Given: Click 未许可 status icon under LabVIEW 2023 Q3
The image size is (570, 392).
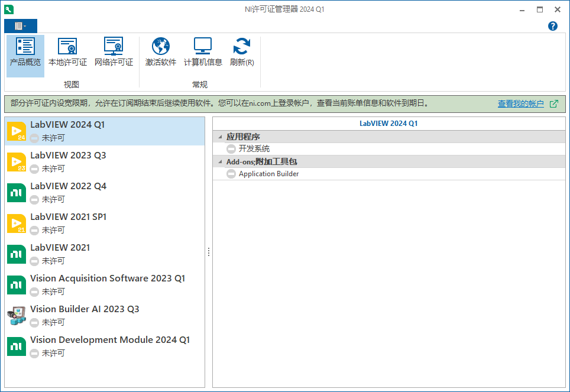Looking at the screenshot, I should point(34,169).
